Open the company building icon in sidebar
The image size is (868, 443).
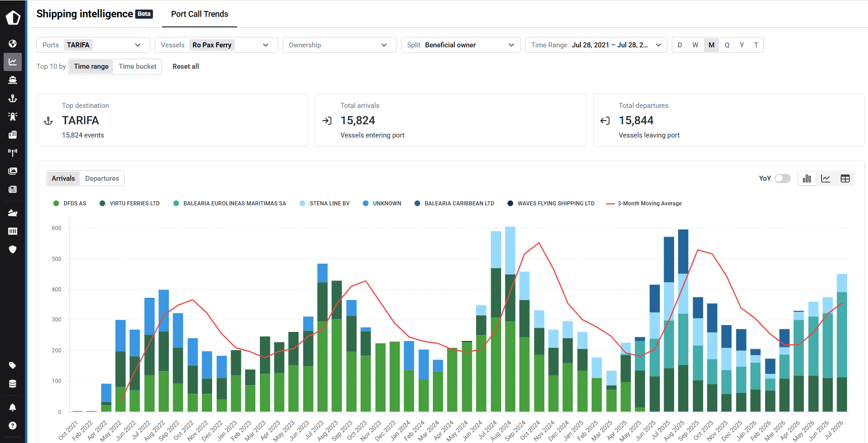(13, 135)
